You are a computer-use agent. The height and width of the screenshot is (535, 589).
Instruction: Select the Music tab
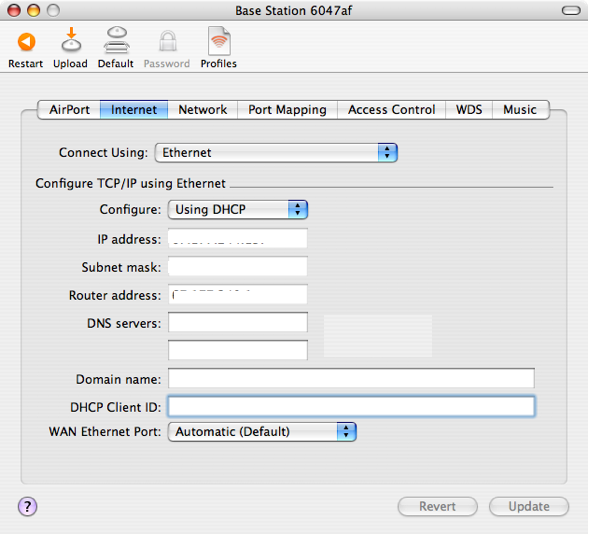[x=520, y=110]
